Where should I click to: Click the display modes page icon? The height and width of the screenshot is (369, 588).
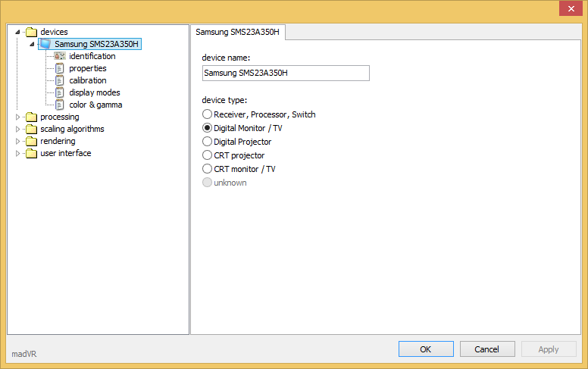click(x=60, y=92)
